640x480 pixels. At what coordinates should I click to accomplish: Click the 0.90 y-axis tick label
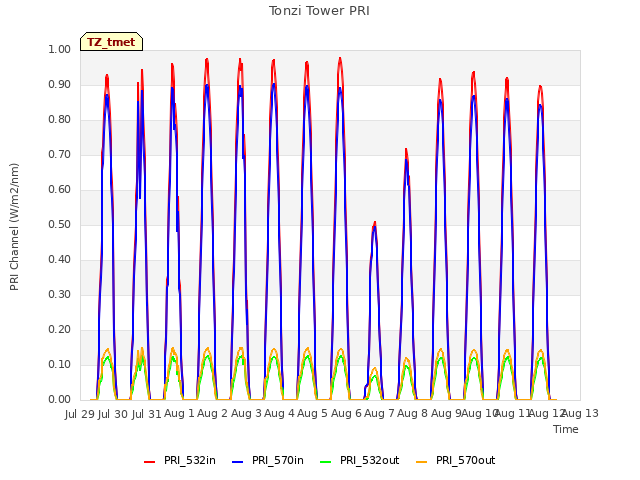coord(60,84)
